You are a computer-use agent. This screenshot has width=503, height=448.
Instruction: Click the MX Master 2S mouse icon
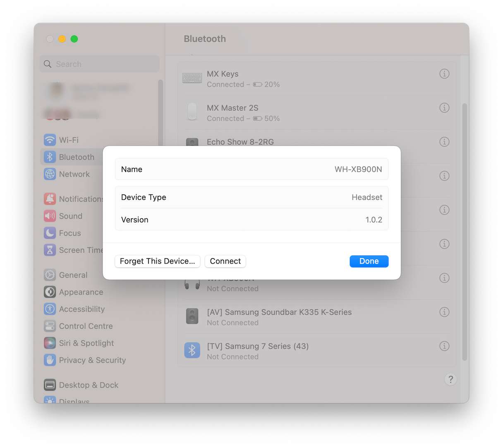point(192,112)
